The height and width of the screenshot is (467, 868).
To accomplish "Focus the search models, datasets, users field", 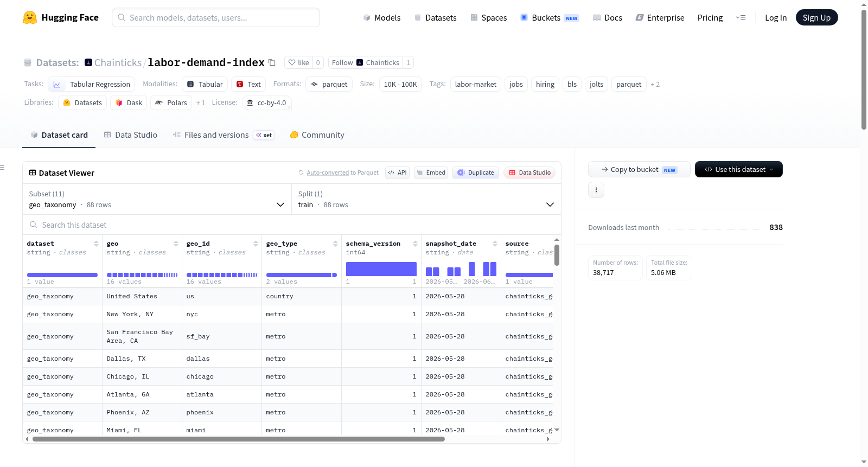I will click(x=216, y=17).
